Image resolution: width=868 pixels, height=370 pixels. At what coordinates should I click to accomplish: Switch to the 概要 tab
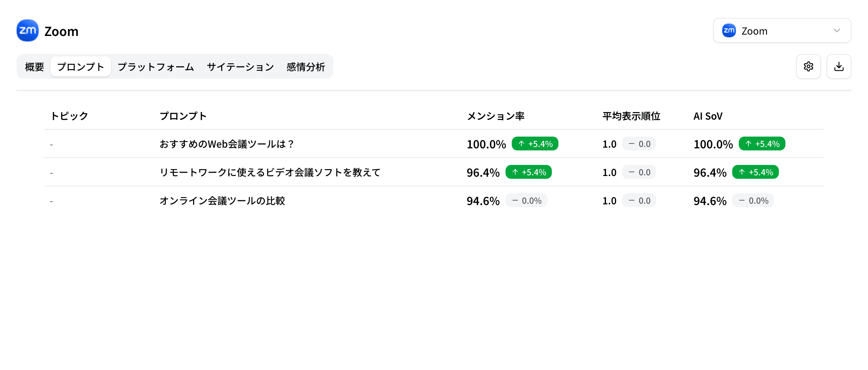click(x=34, y=66)
